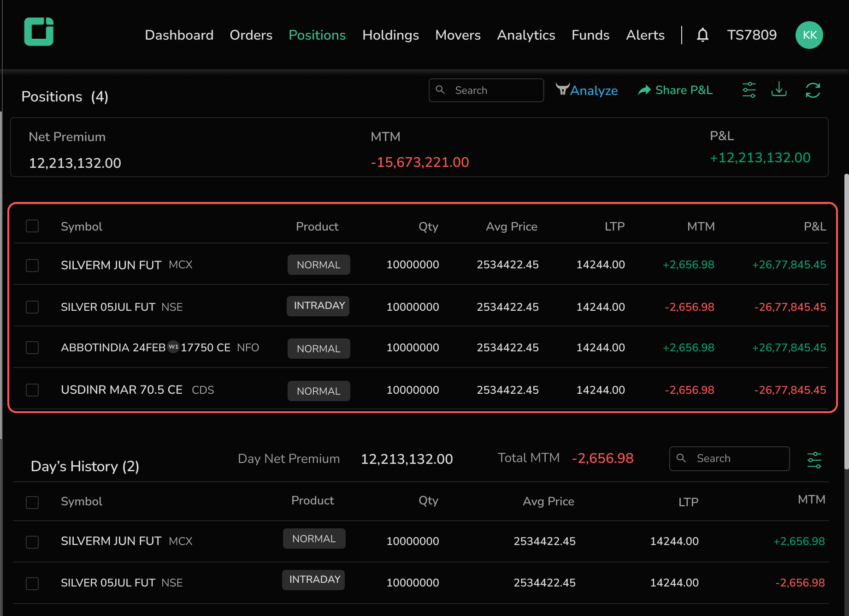This screenshot has width=849, height=616.
Task: Select all Day's History rows checkbox
Action: pos(32,502)
